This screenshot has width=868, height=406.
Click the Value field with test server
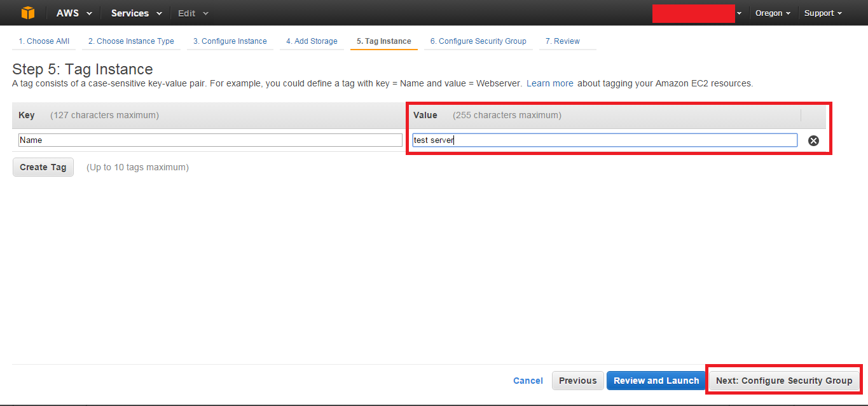pos(605,140)
